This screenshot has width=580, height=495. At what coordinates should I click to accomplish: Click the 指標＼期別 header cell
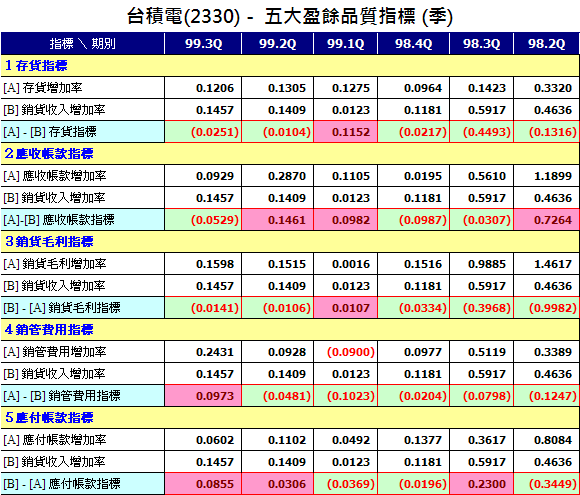83,44
